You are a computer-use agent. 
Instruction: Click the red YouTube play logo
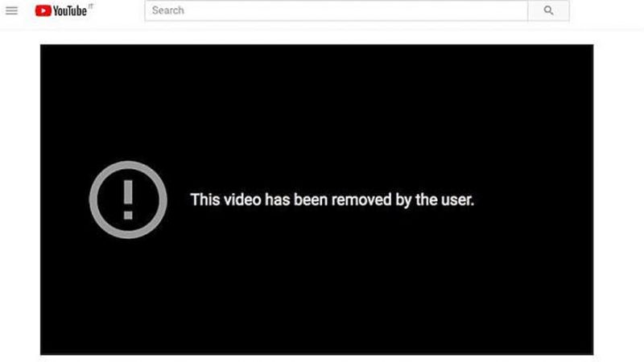(x=43, y=10)
